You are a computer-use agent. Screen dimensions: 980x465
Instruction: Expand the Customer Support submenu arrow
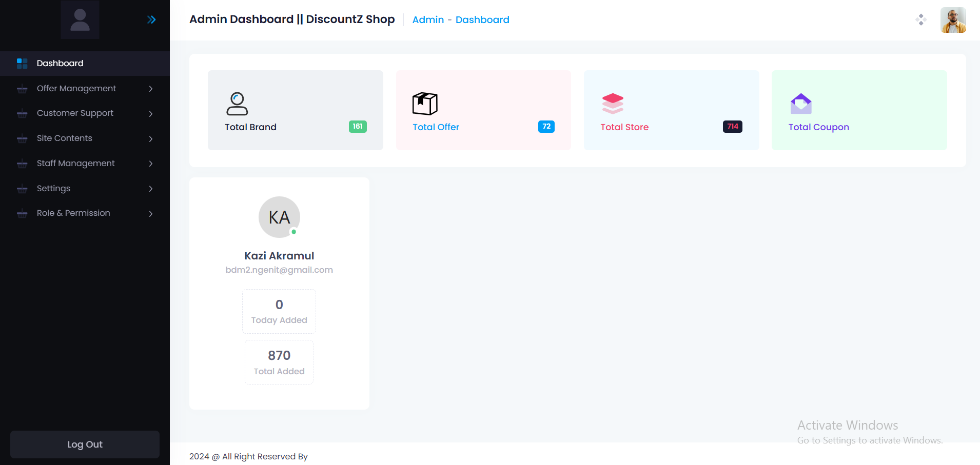click(x=151, y=114)
